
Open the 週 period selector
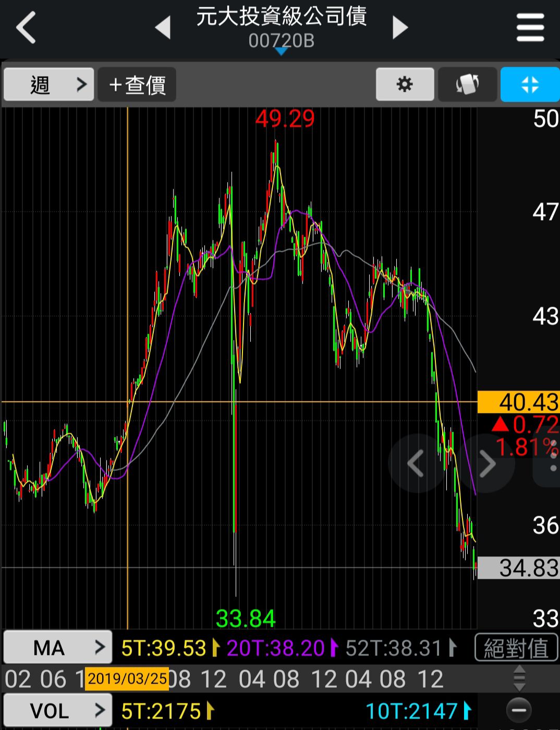coord(49,84)
